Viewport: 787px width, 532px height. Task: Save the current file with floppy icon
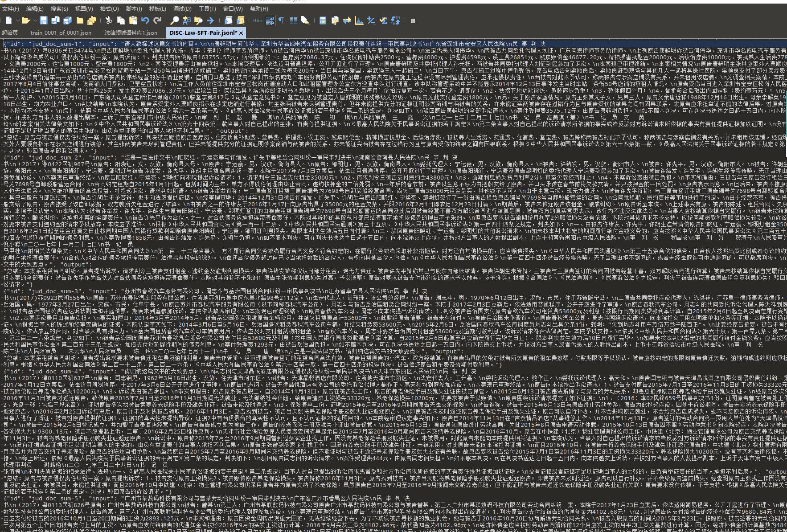[x=43, y=20]
